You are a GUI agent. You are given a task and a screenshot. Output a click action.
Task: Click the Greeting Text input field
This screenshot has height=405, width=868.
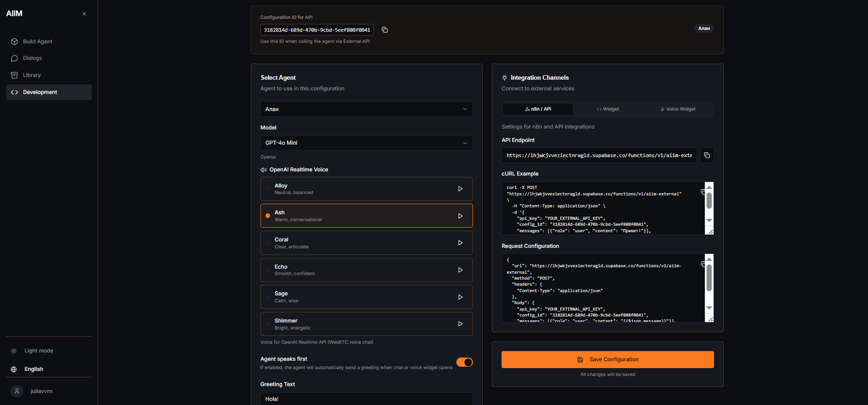point(366,399)
